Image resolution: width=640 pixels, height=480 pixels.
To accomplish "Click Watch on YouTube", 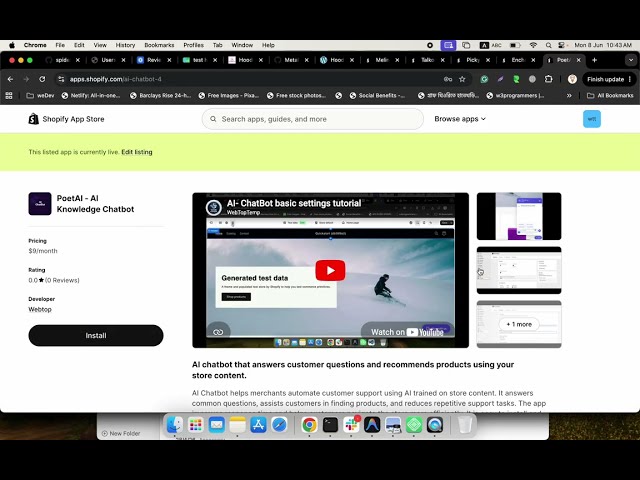I will click(x=407, y=332).
